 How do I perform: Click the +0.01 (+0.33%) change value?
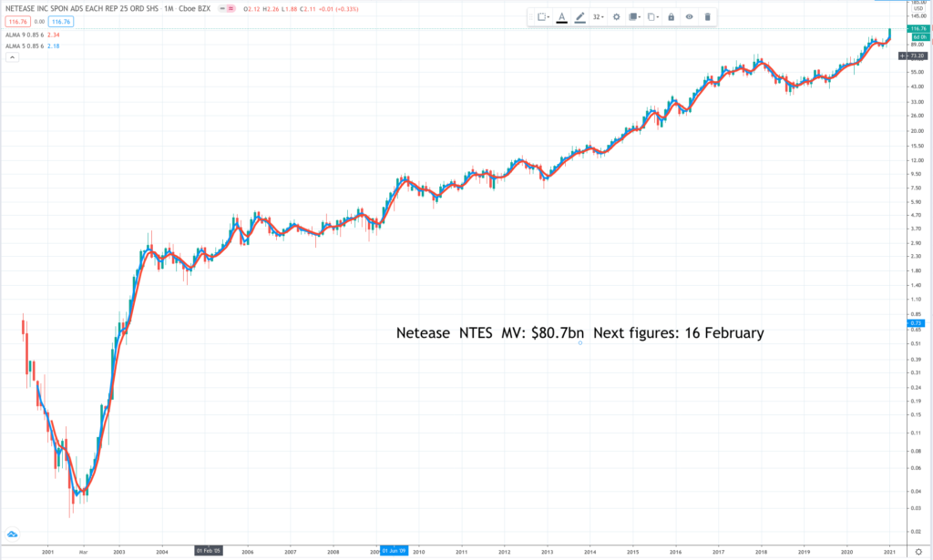[x=339, y=9]
